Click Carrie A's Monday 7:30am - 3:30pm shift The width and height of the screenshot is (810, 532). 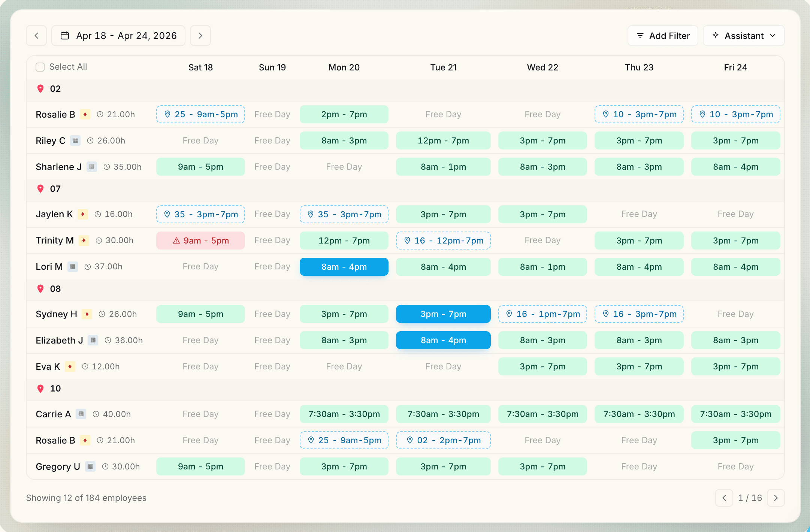(344, 414)
